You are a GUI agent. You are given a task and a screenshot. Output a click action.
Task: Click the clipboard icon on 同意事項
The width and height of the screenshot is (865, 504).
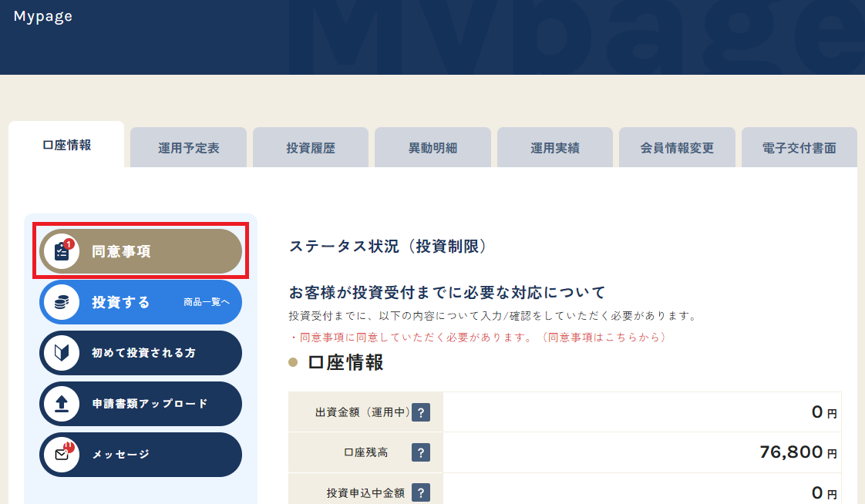[62, 251]
